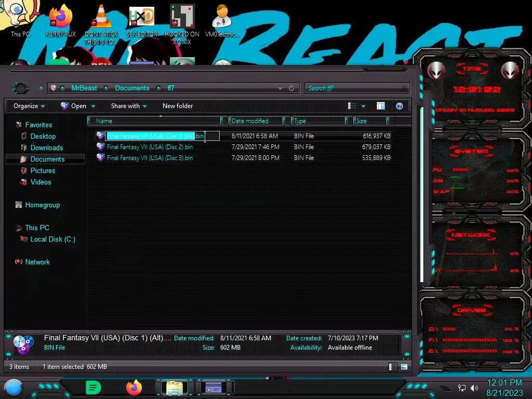Select This PC in the navigation pane
Viewport: 532px width, 399px height.
tap(37, 228)
